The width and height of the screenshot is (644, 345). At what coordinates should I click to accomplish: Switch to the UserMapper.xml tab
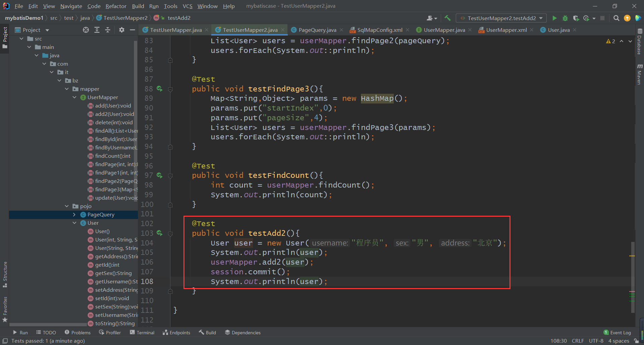[506, 30]
